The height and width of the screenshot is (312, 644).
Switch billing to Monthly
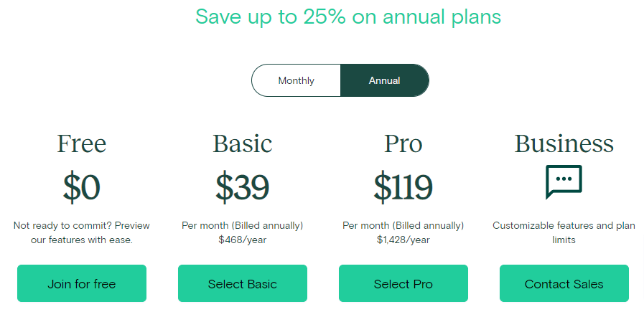(x=296, y=80)
